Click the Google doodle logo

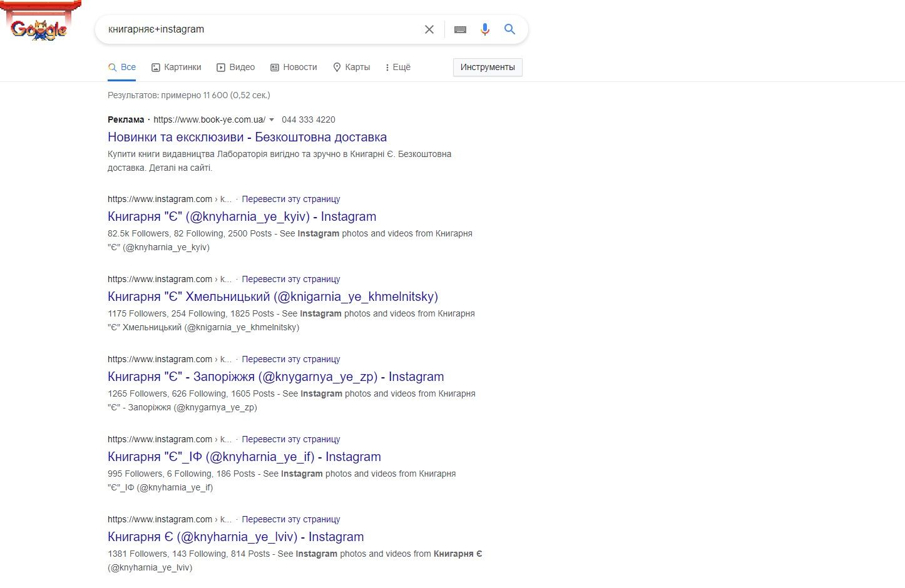coord(39,22)
